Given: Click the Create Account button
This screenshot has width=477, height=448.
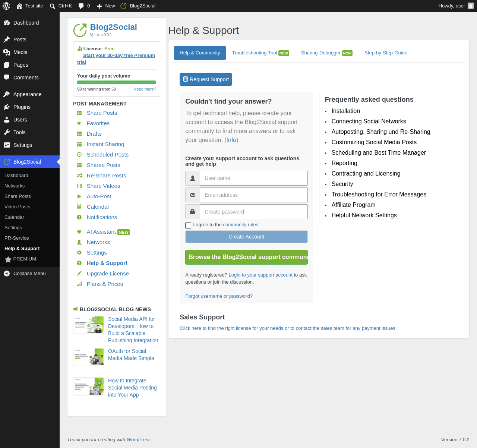Looking at the screenshot, I should tap(246, 237).
